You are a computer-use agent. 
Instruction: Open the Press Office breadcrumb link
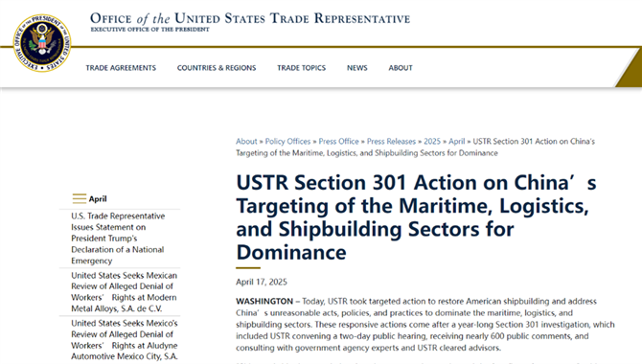coord(338,141)
